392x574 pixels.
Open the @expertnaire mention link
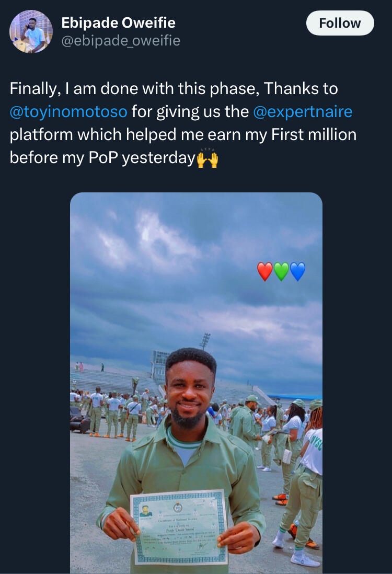pos(302,111)
